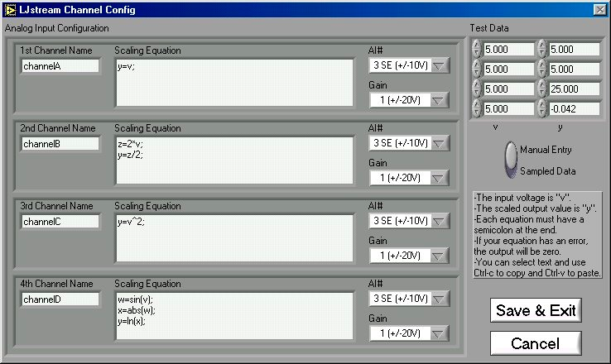Click stepper beside the 25.000 y value
Screen dimensions: 611x364
click(x=543, y=89)
